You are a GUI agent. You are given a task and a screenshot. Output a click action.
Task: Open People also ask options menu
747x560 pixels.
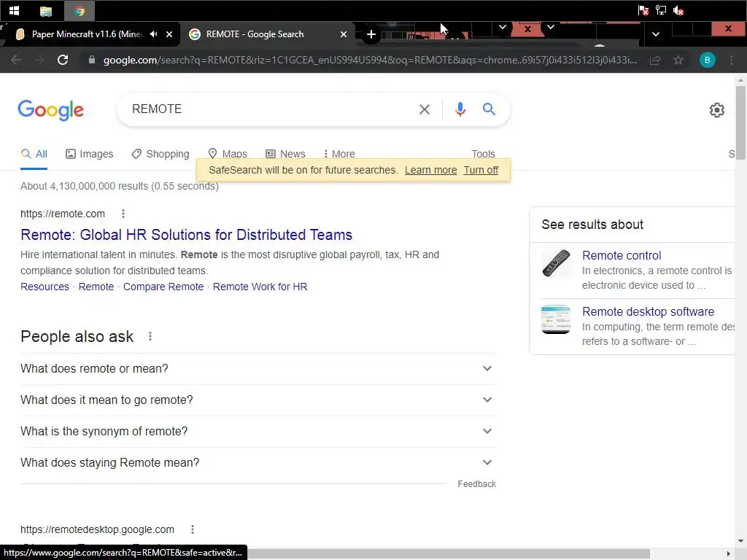click(150, 336)
